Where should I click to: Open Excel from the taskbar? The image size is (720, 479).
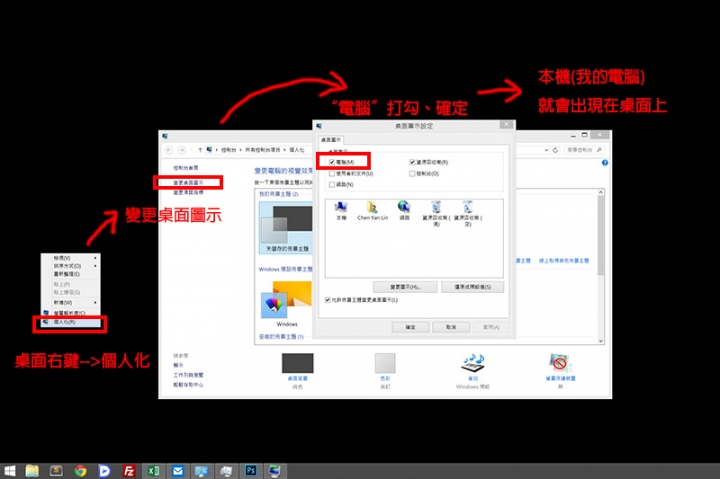[x=153, y=471]
